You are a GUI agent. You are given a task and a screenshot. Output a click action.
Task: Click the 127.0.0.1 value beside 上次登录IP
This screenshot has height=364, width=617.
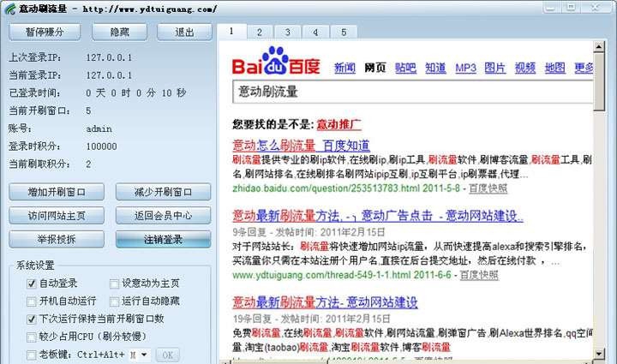pos(109,57)
